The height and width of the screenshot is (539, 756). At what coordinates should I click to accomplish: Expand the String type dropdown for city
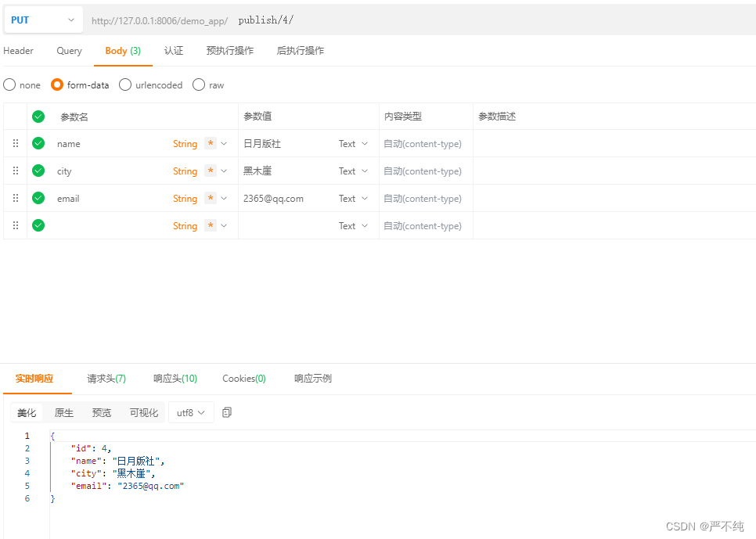(224, 171)
